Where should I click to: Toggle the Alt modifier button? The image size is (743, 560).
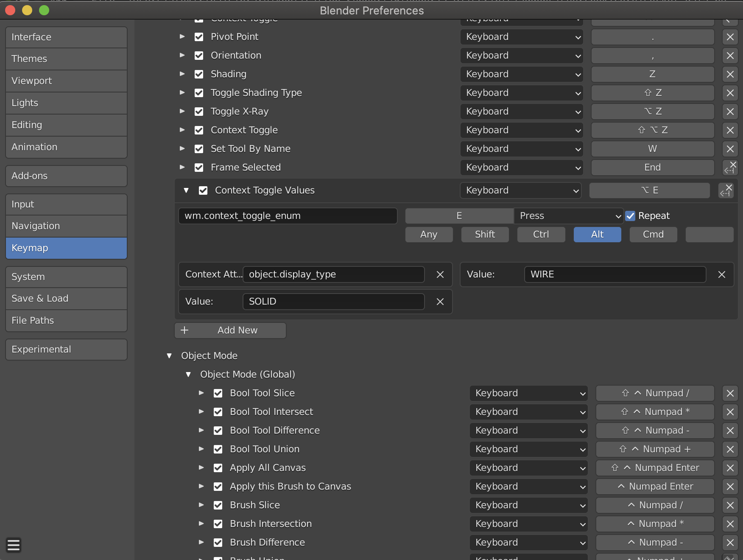pyautogui.click(x=597, y=235)
